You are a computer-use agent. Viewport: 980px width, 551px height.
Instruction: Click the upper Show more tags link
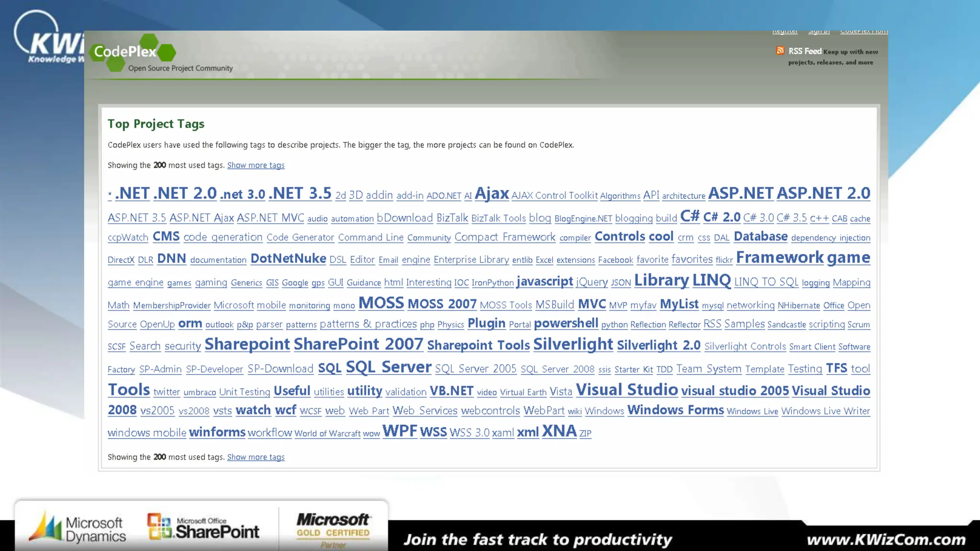click(256, 165)
